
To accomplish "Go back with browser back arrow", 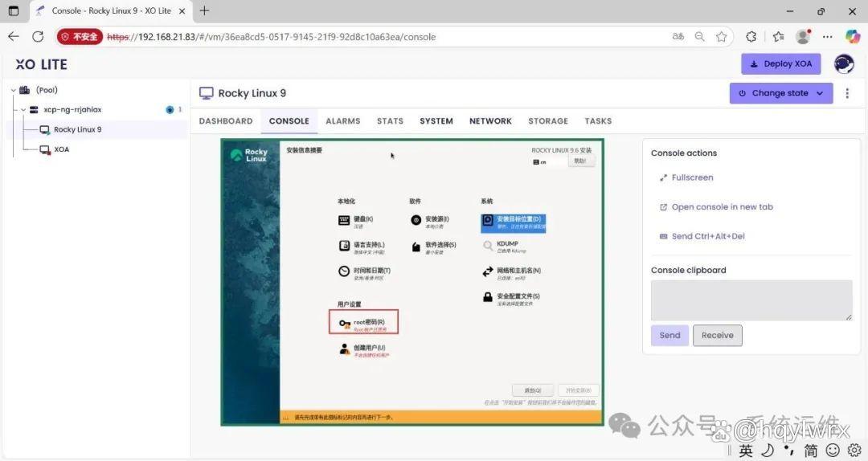I will [14, 36].
